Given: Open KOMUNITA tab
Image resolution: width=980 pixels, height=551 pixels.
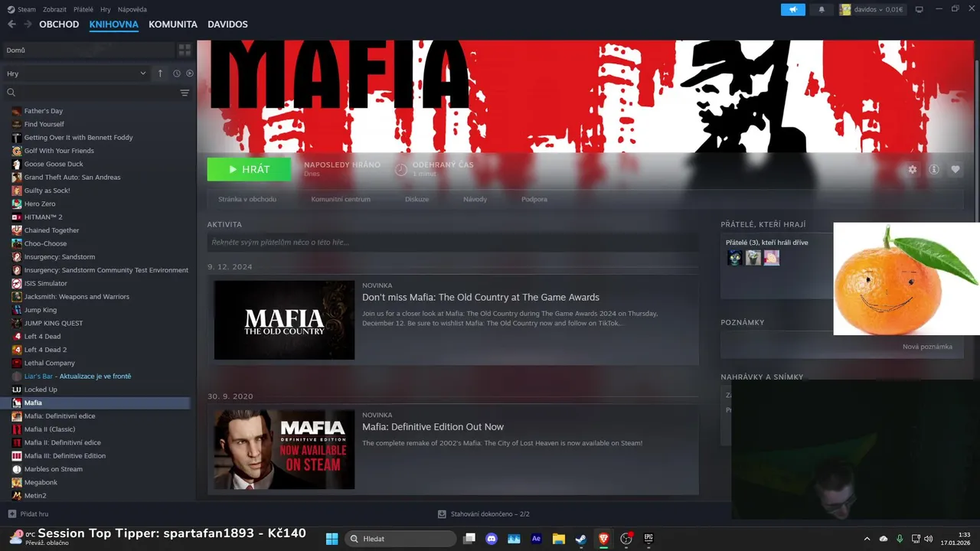Looking at the screenshot, I should coord(173,24).
